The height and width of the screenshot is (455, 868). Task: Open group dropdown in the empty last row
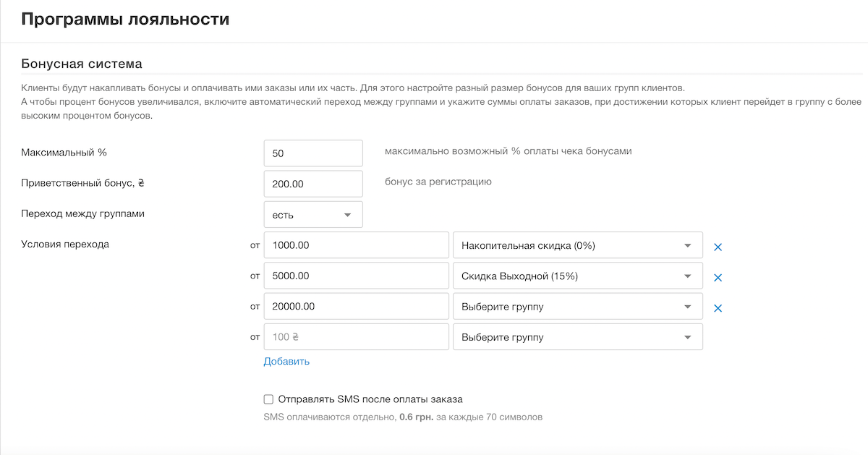[x=577, y=336]
